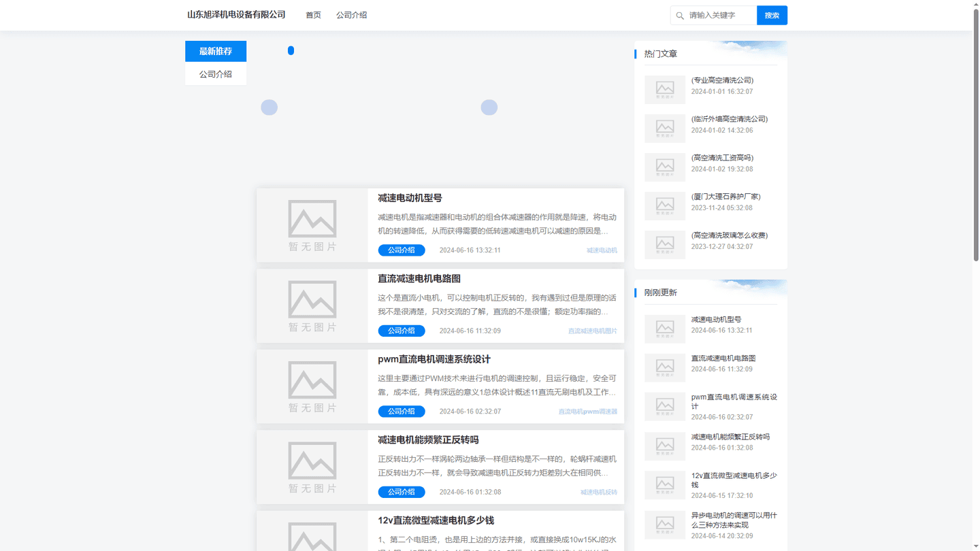Click image icon beside 刚刚更新 直流减速电机电路图

(x=665, y=367)
